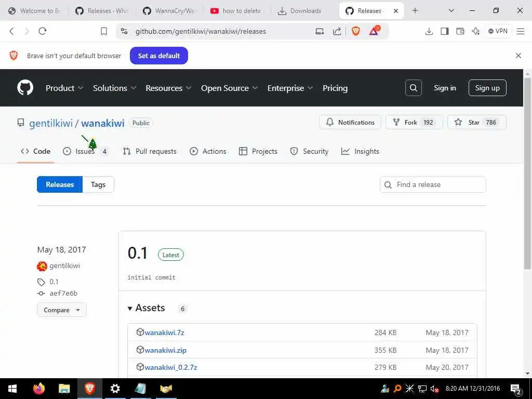Click the VPN button
Image resolution: width=532 pixels, height=399 pixels.
pyautogui.click(x=498, y=31)
